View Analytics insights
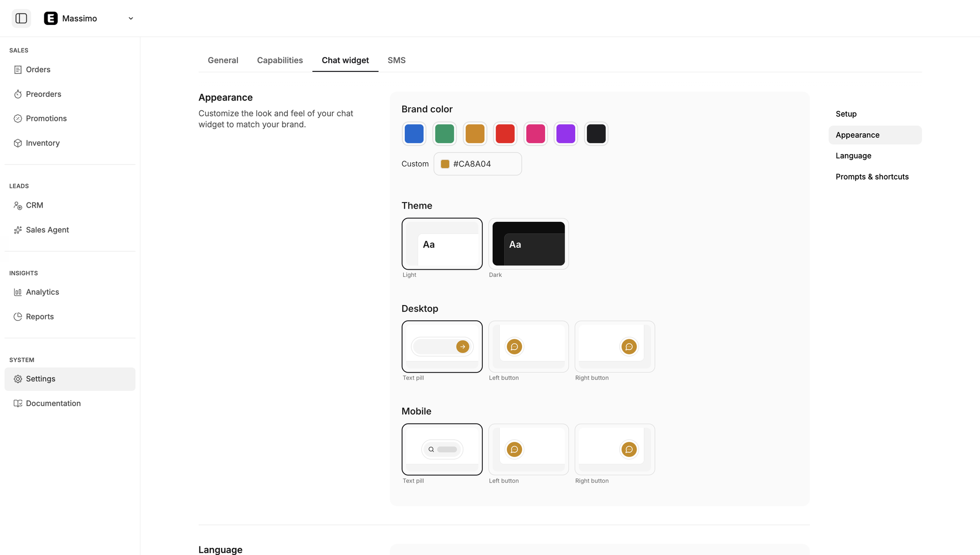This screenshot has width=980, height=555. (70, 292)
